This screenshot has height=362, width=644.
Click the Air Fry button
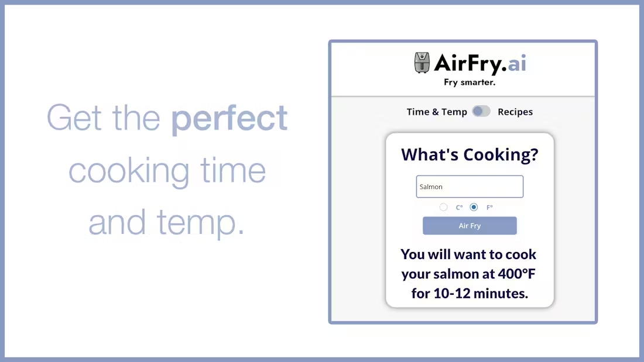pyautogui.click(x=470, y=226)
